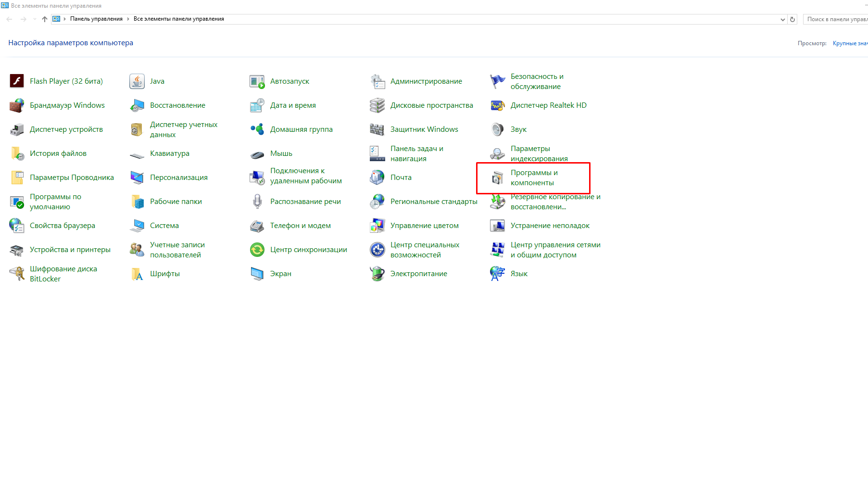The image size is (868, 483).
Task: Open the Система link
Action: pyautogui.click(x=164, y=226)
